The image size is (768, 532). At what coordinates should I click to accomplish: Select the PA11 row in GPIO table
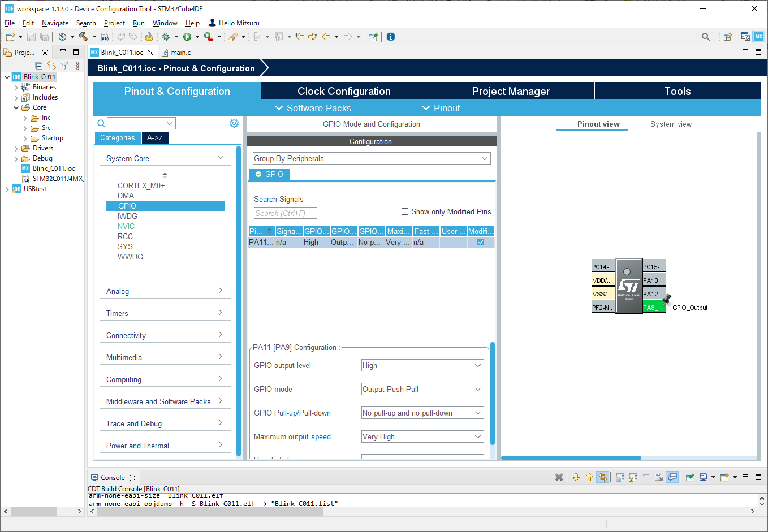click(372, 242)
